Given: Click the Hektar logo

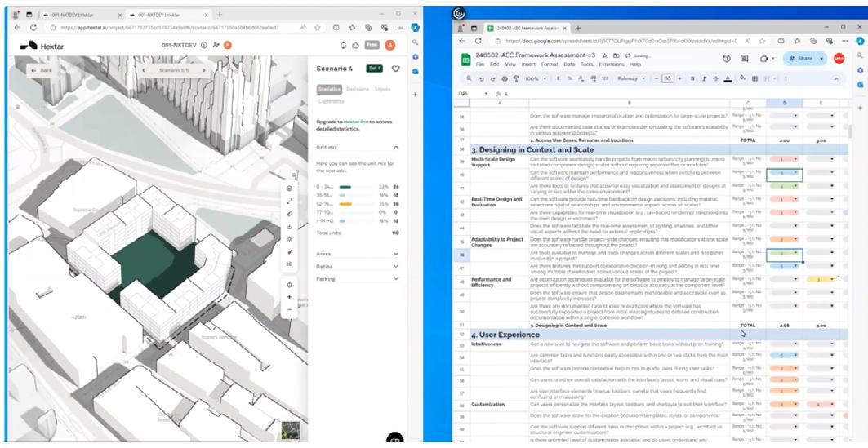Looking at the screenshot, I should pyautogui.click(x=42, y=46).
